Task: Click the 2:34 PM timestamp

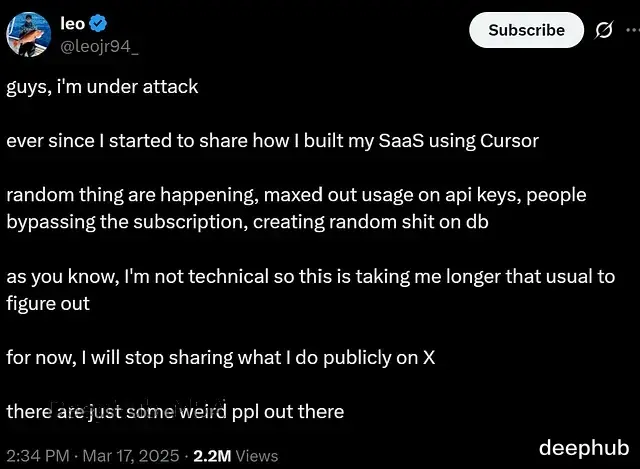Action: point(37,455)
